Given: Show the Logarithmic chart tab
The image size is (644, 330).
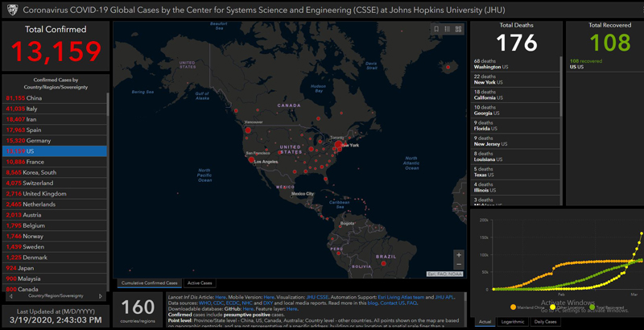Looking at the screenshot, I should click(513, 322).
